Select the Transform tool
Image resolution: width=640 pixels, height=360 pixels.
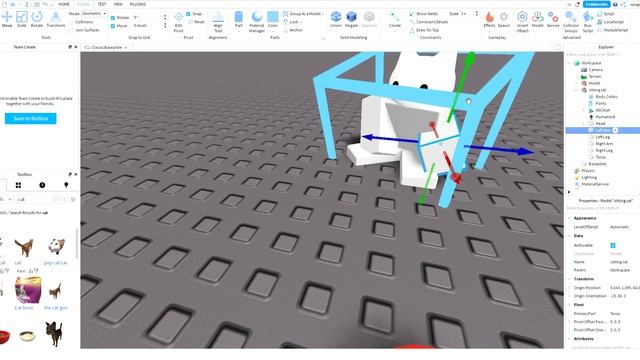tap(56, 20)
